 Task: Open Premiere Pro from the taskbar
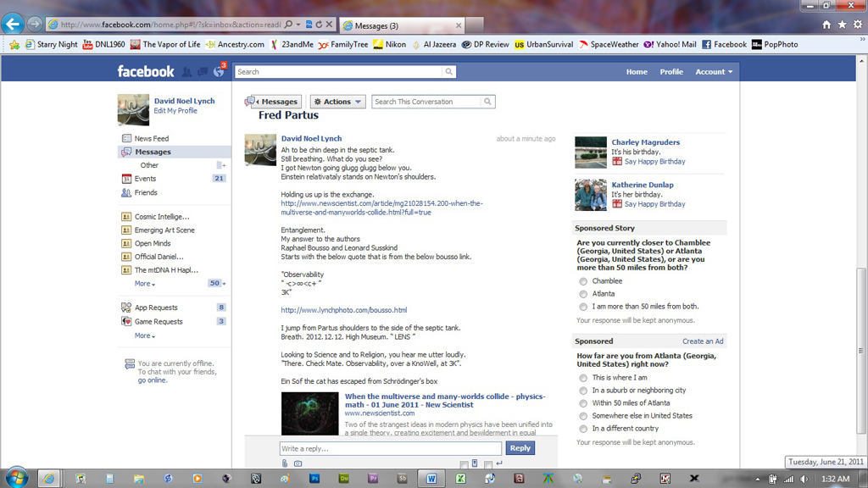(373, 479)
